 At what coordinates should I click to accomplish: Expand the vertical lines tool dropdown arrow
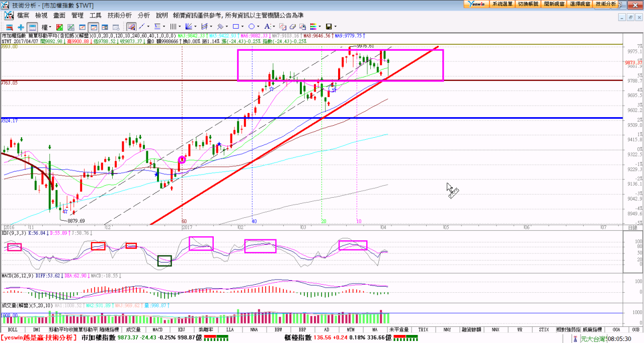(180, 27)
